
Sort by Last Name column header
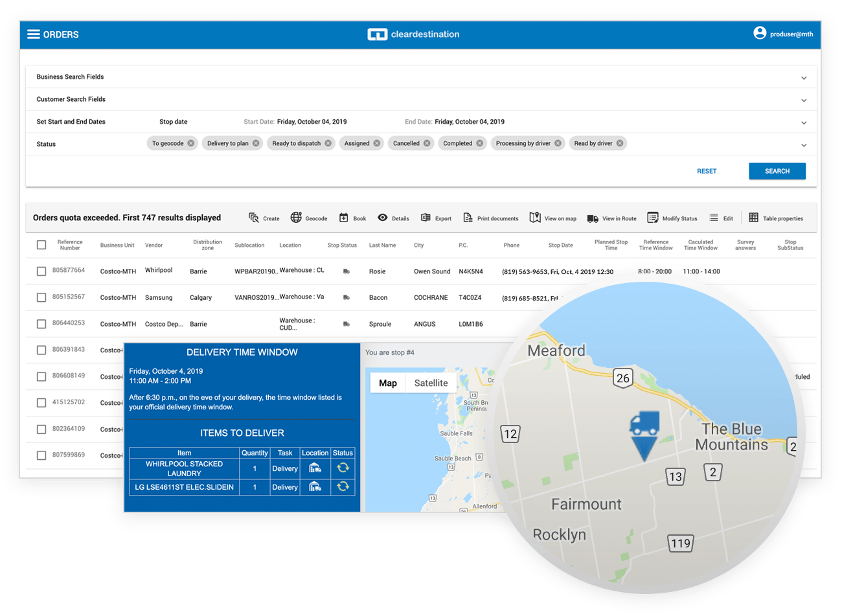382,245
